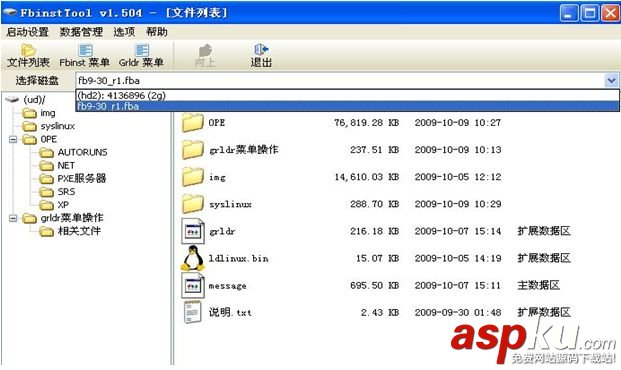The image size is (621, 370).
Task: Select the 说明.txt file name
Action: 230,313
